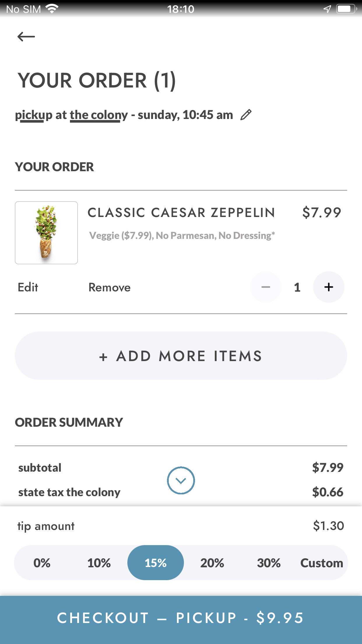Choose the 15% tip option
362x644 pixels.
click(x=156, y=563)
